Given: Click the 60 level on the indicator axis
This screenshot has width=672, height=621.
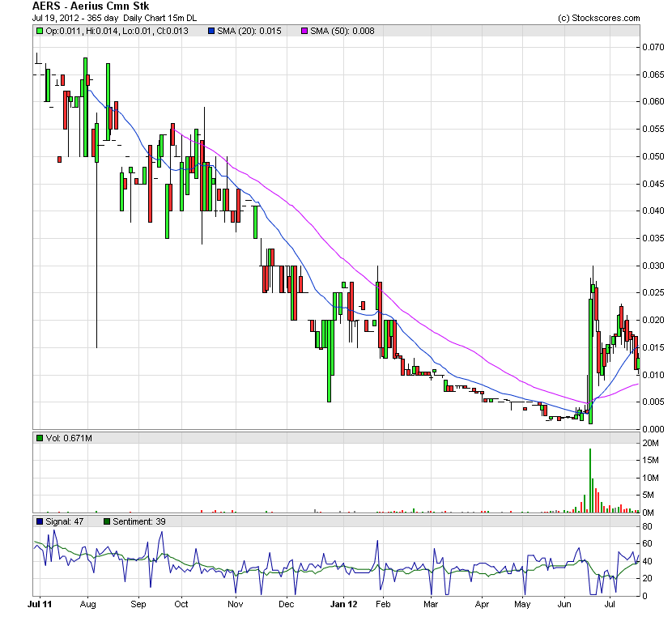Looking at the screenshot, I should [x=647, y=543].
